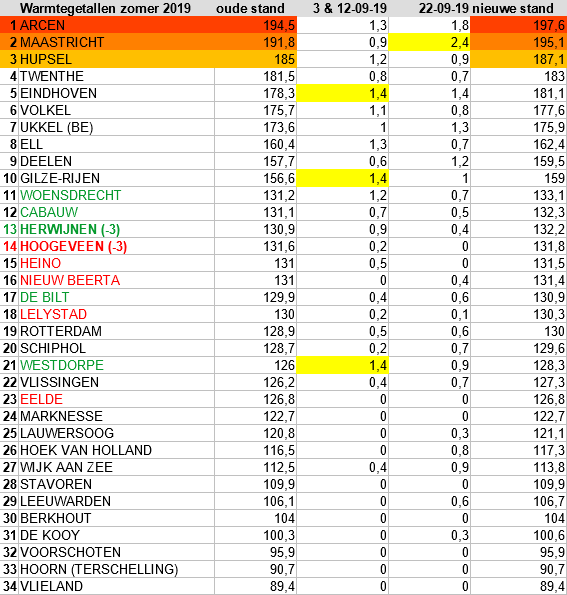Screen dimensions: 567x595
Task: Select the HUPSEL new total 187,1
Action: (518, 59)
